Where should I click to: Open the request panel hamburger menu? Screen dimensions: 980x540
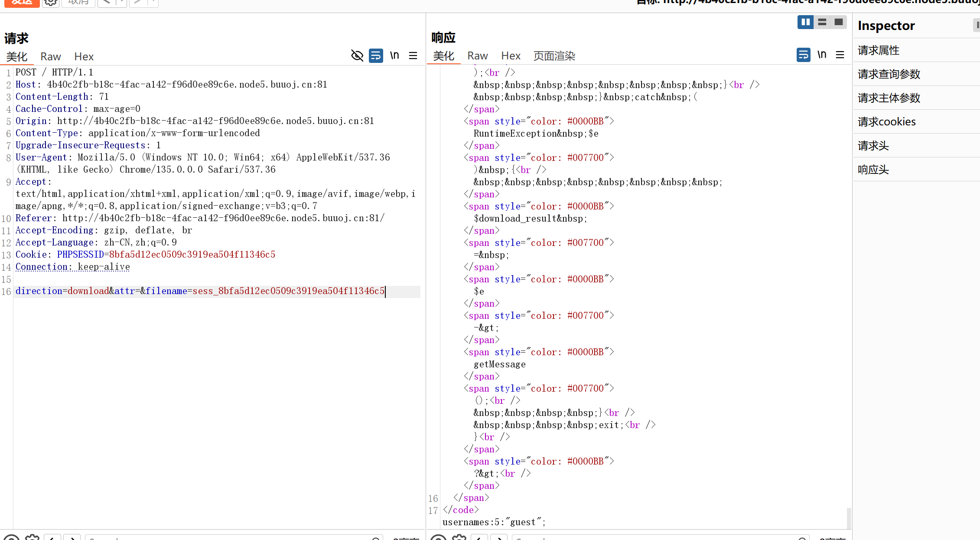pyautogui.click(x=413, y=56)
